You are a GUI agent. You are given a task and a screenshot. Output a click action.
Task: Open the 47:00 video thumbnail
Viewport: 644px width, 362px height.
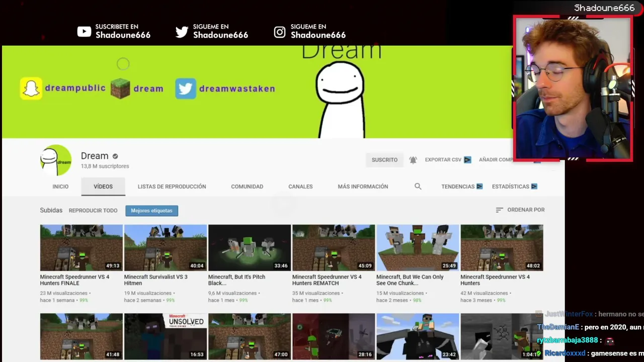pyautogui.click(x=250, y=336)
